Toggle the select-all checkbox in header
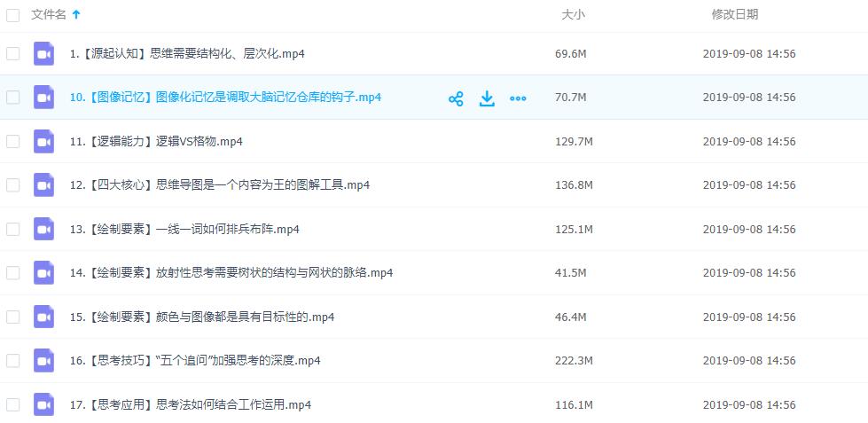The width and height of the screenshot is (868, 423). coord(13,15)
